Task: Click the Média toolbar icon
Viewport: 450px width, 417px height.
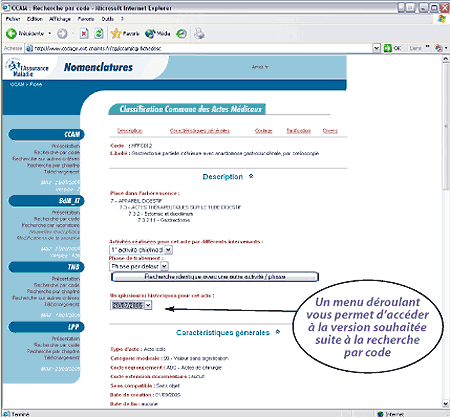Action: [x=150, y=33]
